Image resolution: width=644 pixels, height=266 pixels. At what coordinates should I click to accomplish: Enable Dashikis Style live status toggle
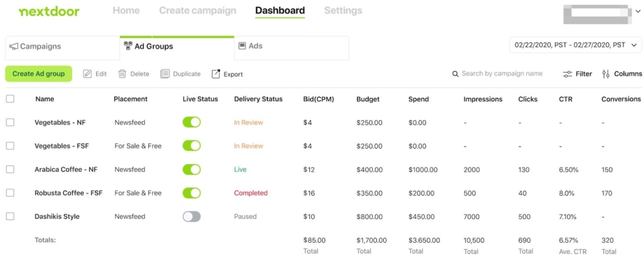click(x=192, y=216)
